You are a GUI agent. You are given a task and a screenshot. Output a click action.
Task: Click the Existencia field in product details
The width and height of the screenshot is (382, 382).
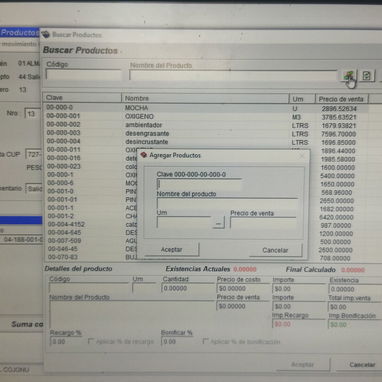coord(355,289)
